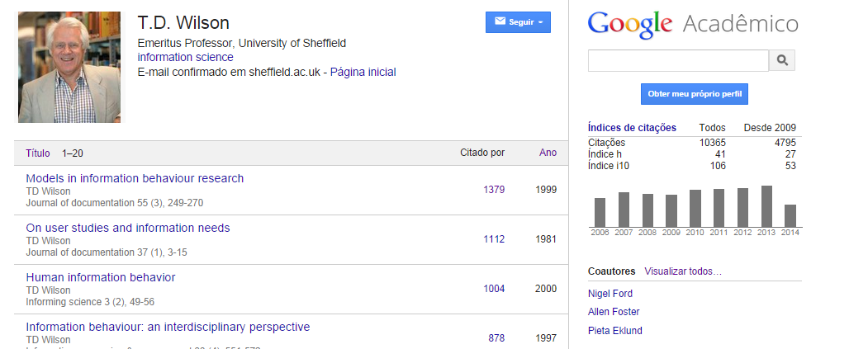Image resolution: width=868 pixels, height=349 pixels.
Task: Click the 1379 citation count
Action: point(494,190)
